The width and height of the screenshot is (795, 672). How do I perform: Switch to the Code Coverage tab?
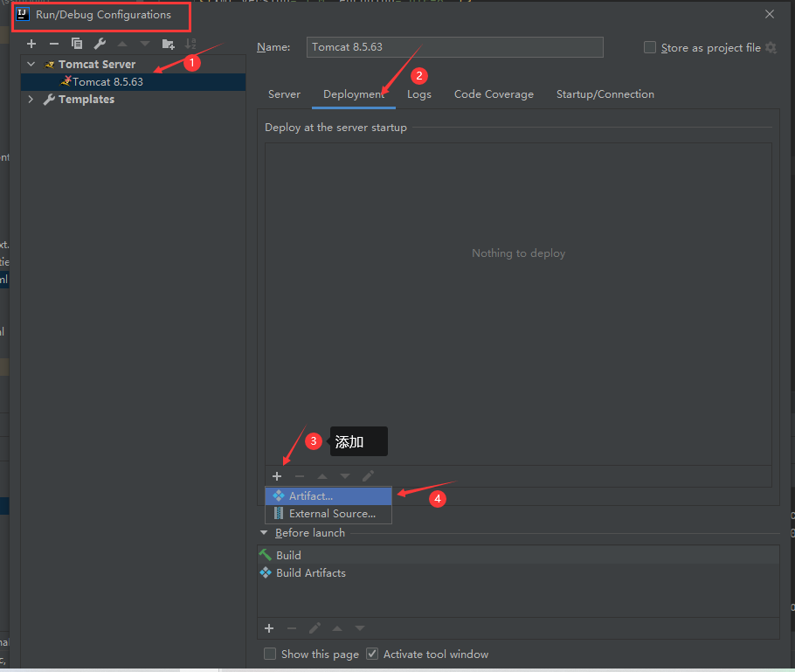pyautogui.click(x=494, y=94)
